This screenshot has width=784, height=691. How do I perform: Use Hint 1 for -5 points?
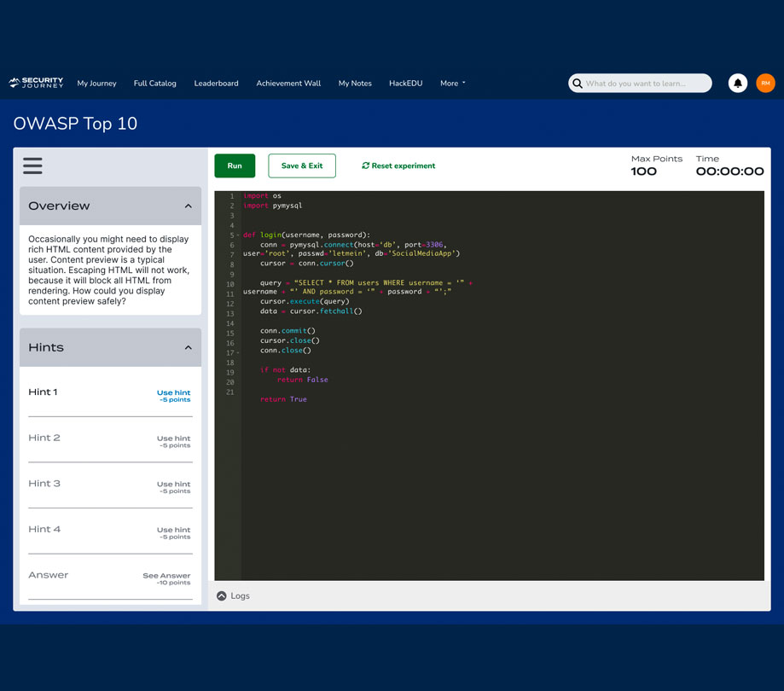(173, 396)
